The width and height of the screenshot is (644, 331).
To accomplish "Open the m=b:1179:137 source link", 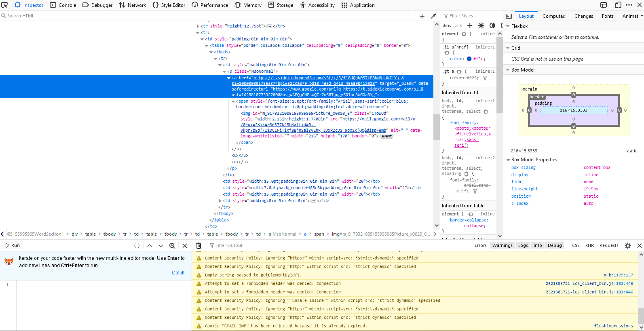I will [618, 275].
